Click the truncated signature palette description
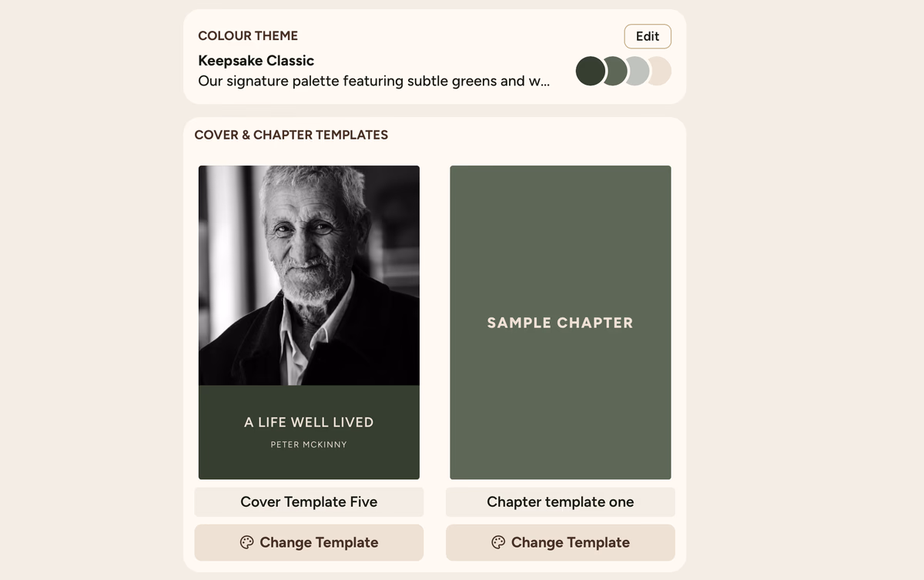Image resolution: width=924 pixels, height=580 pixels. (373, 81)
